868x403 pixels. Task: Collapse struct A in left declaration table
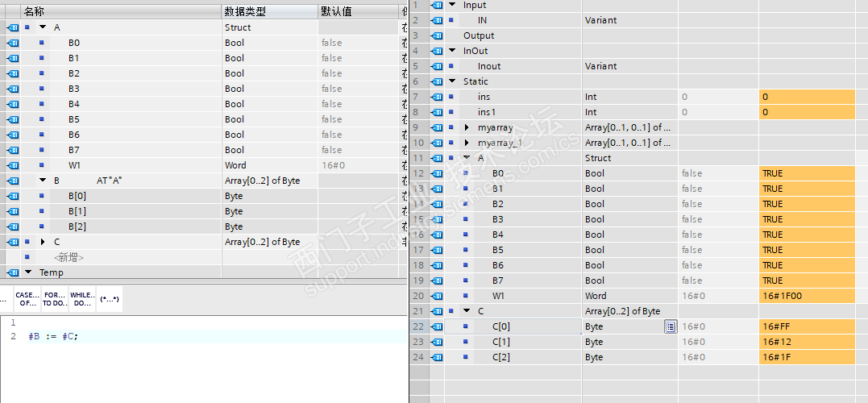(x=43, y=27)
